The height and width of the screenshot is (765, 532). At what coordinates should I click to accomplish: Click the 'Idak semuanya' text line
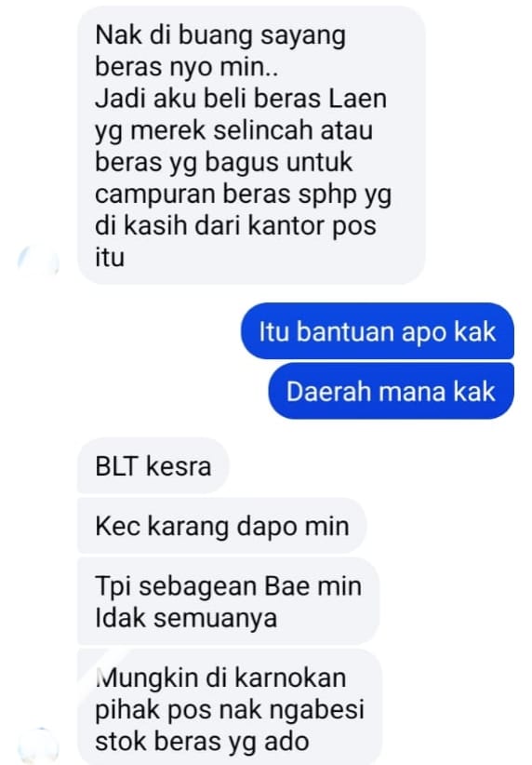(186, 618)
